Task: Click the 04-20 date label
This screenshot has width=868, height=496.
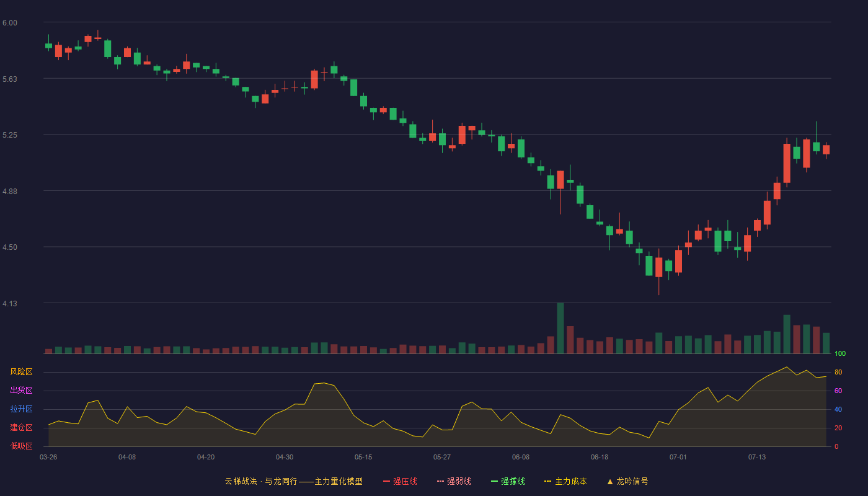Action: pos(206,457)
